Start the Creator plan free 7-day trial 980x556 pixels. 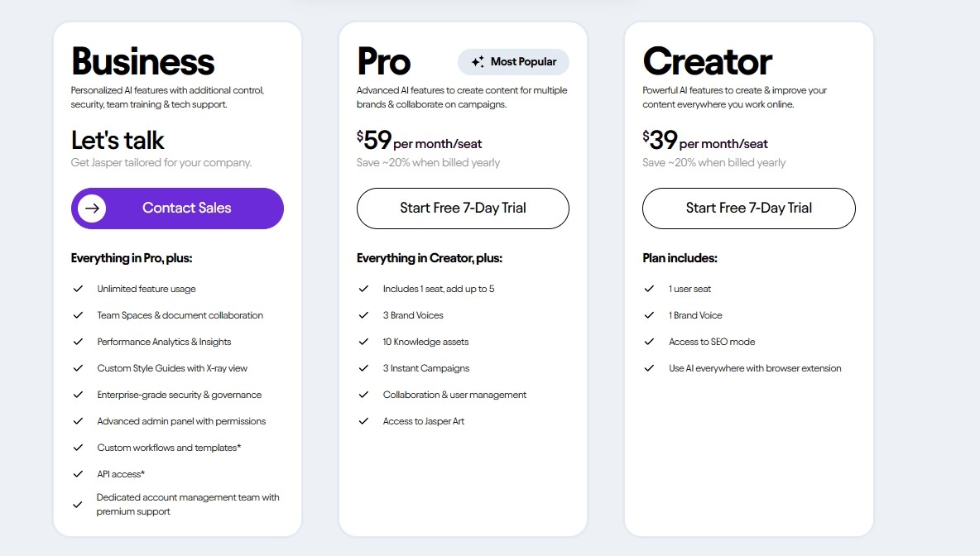[749, 208]
